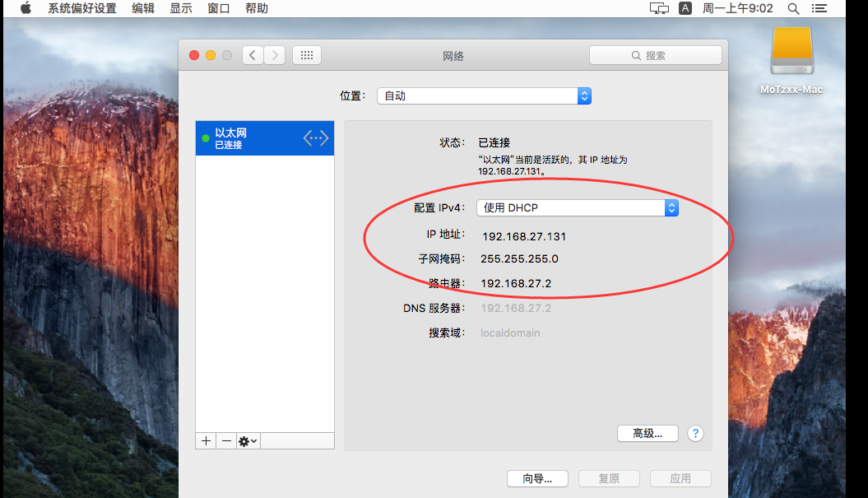Open help with question mark button
Screen dimensions: 868x498
pos(695,433)
